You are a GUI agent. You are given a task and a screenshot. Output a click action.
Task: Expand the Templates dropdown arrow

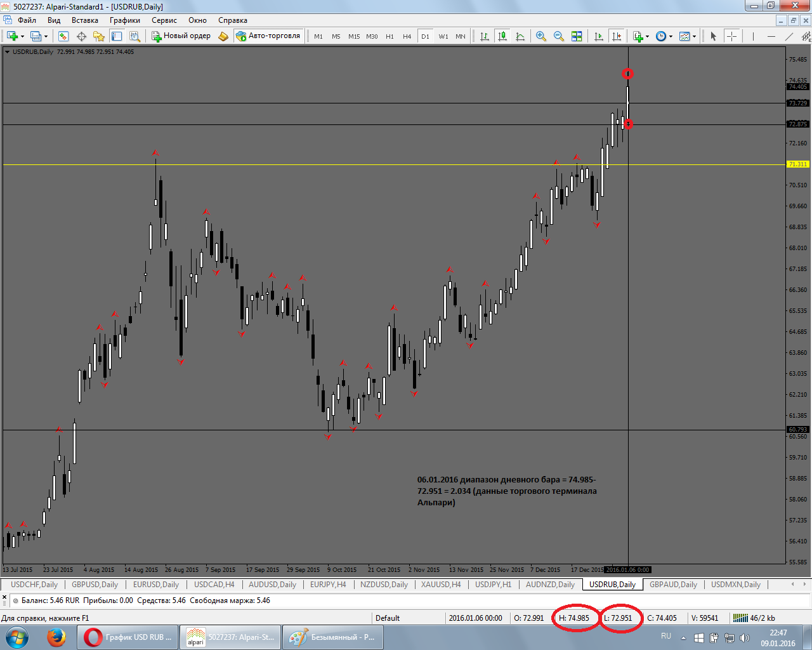click(694, 36)
